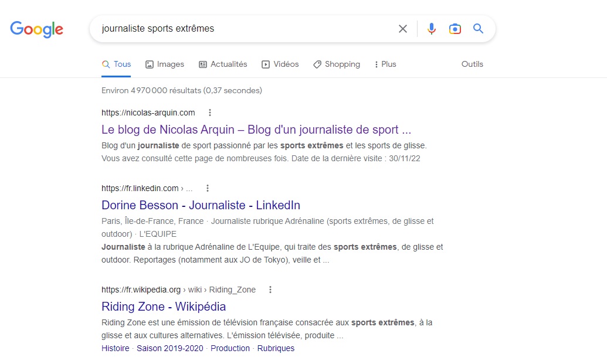This screenshot has width=607, height=364.
Task: Open three-dot menu beside fr.linkedin.com result
Action: pyautogui.click(x=208, y=188)
